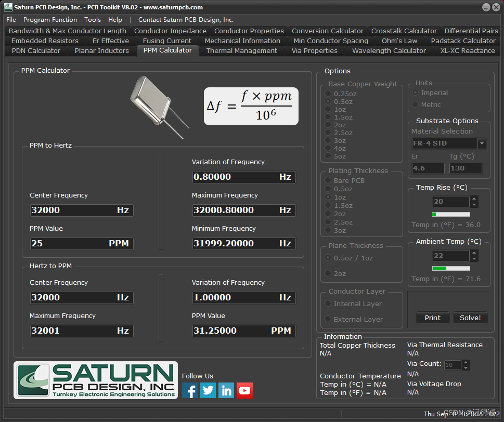Click the crystal oscillator image

(159, 107)
